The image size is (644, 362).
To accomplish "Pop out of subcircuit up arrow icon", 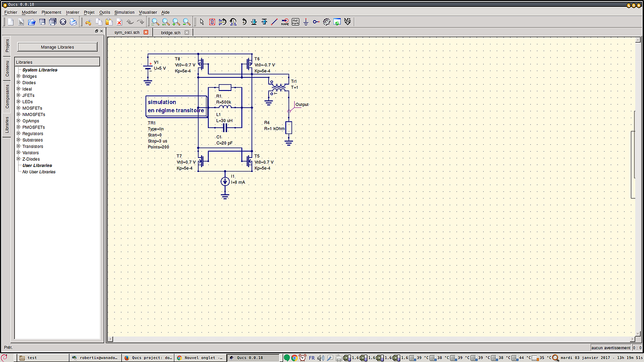I will 264,22.
